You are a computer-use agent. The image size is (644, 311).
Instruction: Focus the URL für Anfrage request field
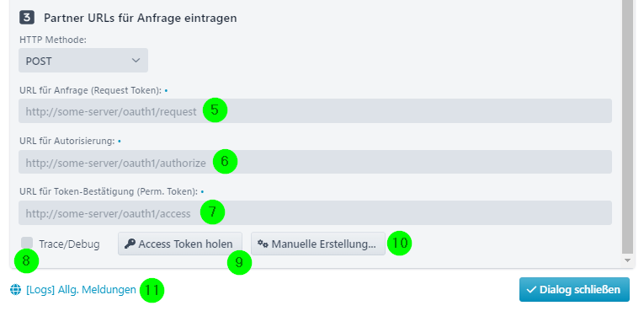(315, 111)
